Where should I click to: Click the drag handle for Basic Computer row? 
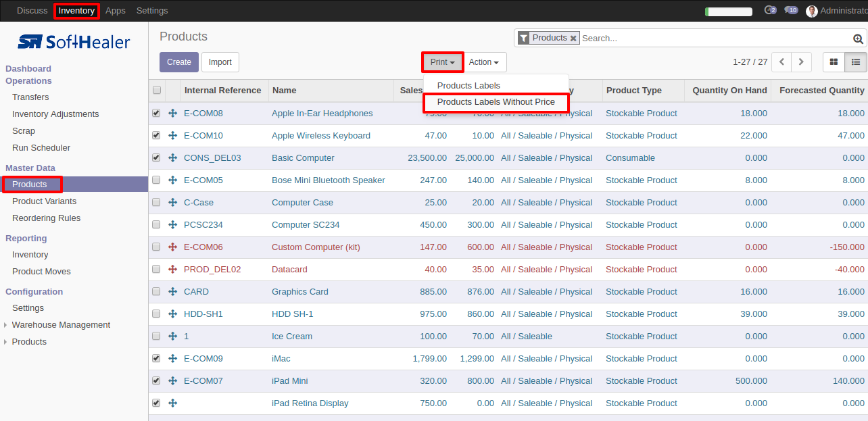click(x=172, y=158)
